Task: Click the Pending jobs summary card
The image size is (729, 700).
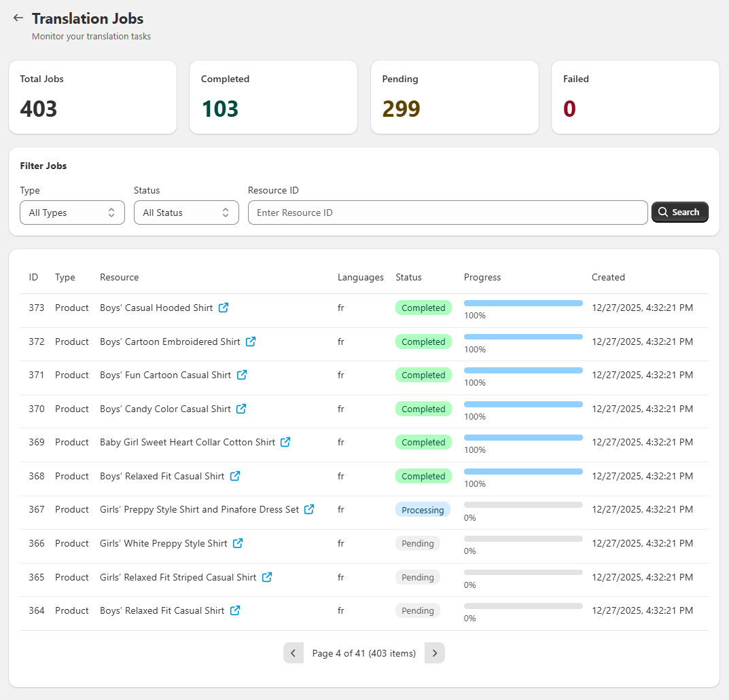Action: [455, 97]
